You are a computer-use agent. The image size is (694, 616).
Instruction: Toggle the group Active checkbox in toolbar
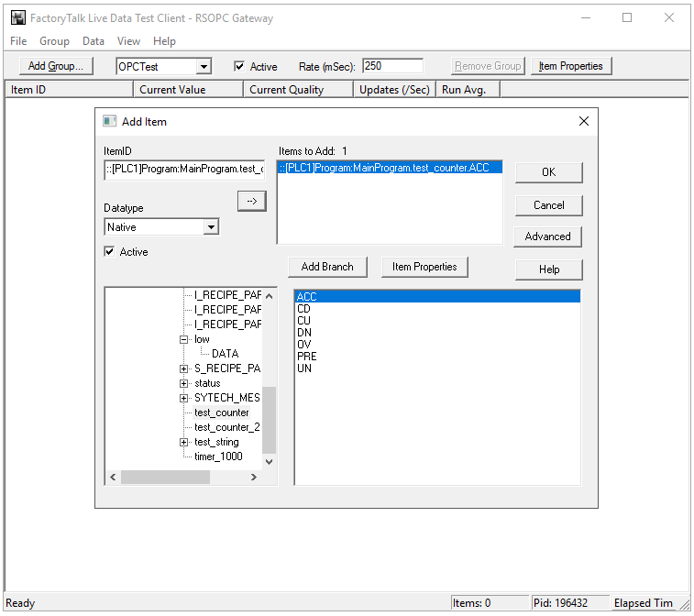[x=239, y=66]
